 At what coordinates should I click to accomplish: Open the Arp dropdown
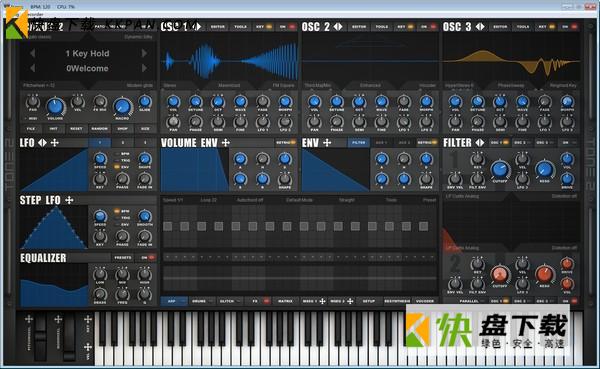coord(174,301)
